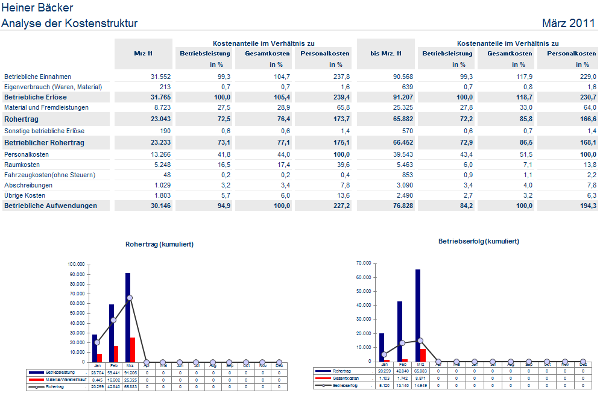600x393 pixels.
Task: Click the tallest red bar in Rohertrag chart
Action: pos(132,350)
